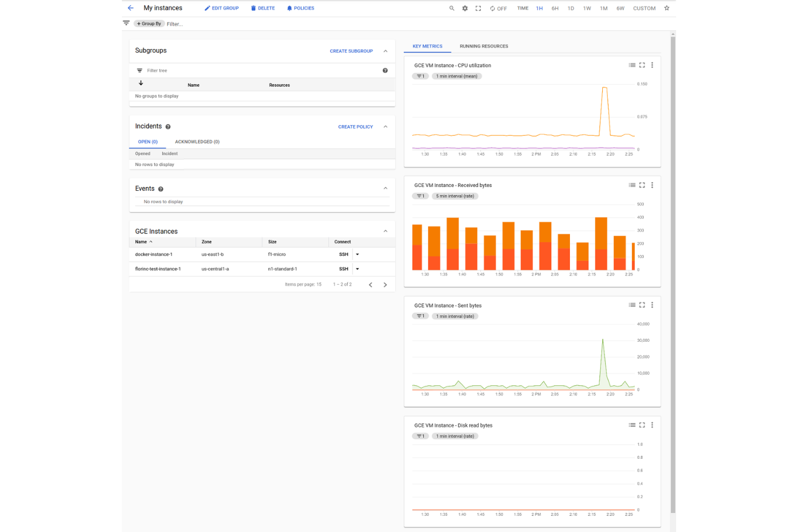This screenshot has height=532, width=798.
Task: Show legend list on CPU utilization chart
Action: click(632, 65)
